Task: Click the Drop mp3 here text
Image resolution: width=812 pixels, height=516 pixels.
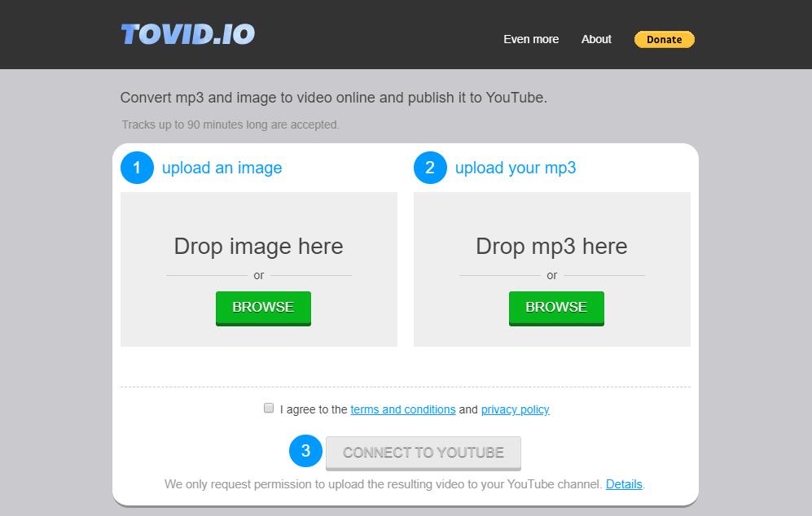Action: pos(551,247)
